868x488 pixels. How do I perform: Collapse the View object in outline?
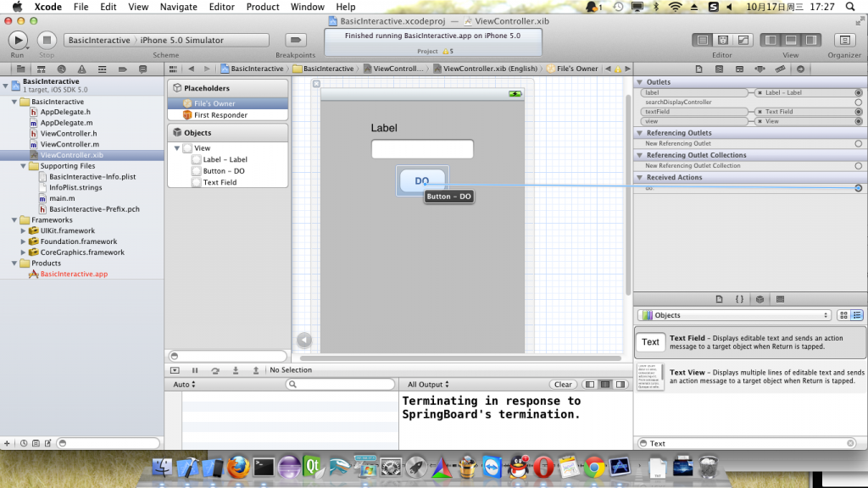click(x=177, y=148)
